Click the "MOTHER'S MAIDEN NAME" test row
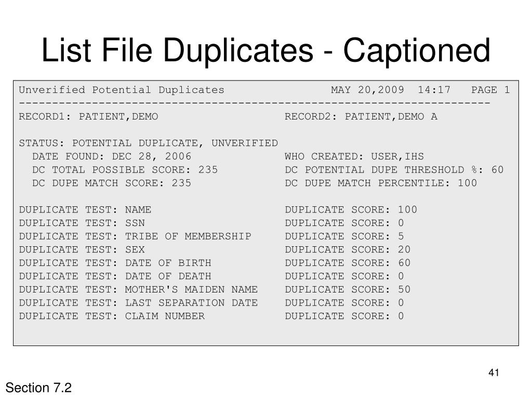The width and height of the screenshot is (532, 399). 191,289
